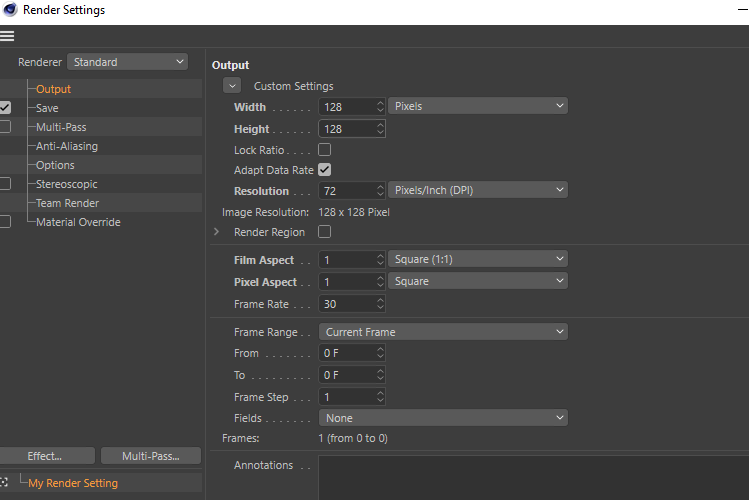Click the From field stepper arrows
Viewport: 749px width, 500px height.
(x=380, y=353)
